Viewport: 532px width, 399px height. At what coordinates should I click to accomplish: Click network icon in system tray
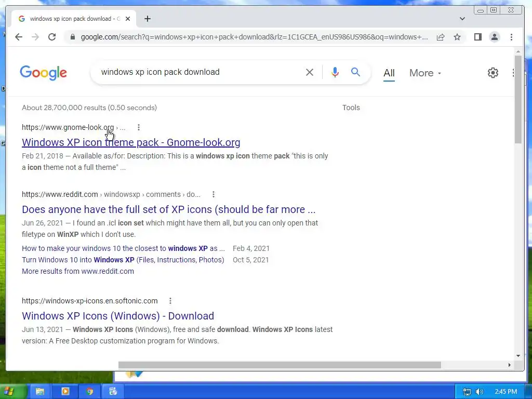pos(467,392)
